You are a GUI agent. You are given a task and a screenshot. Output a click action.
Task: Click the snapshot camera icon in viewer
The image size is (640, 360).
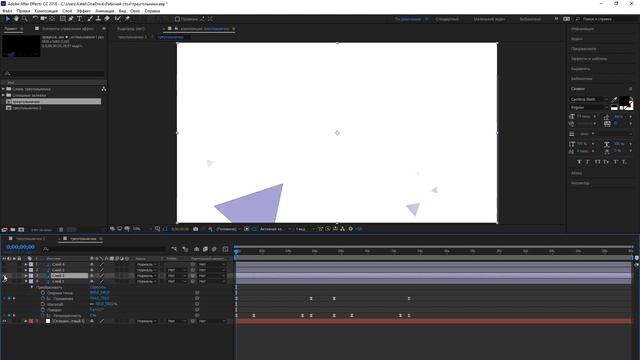click(196, 229)
